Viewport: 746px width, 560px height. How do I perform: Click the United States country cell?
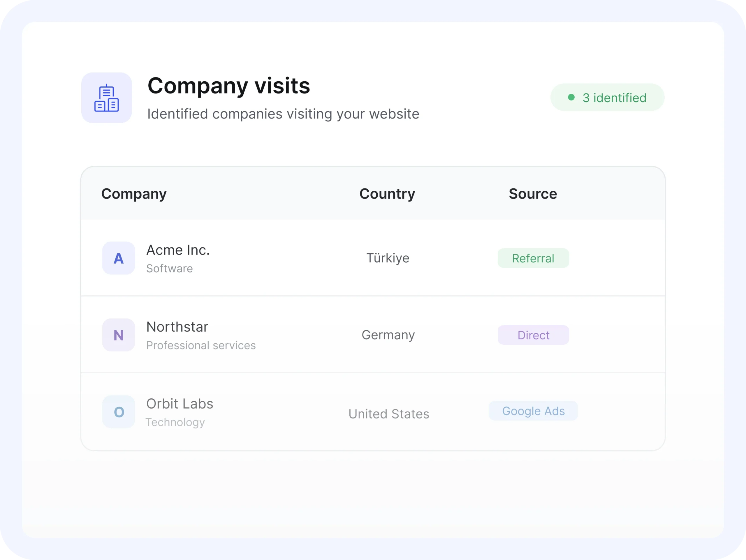(x=389, y=414)
